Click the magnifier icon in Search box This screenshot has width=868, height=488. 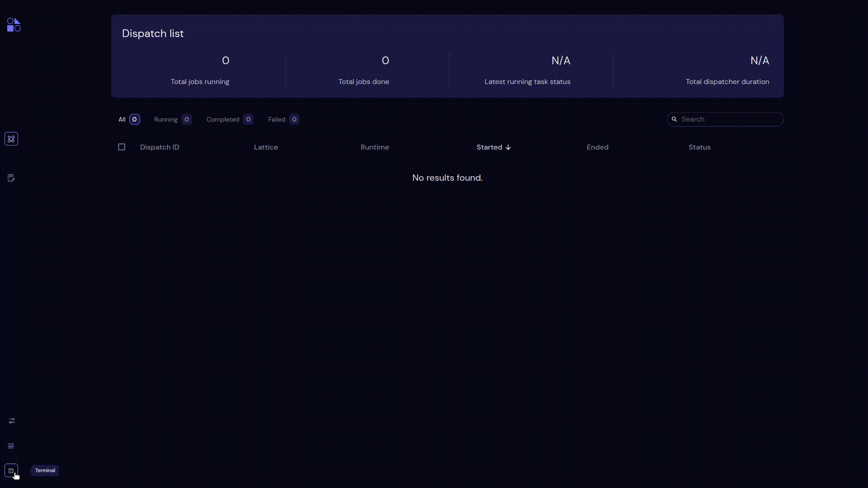tap(674, 119)
